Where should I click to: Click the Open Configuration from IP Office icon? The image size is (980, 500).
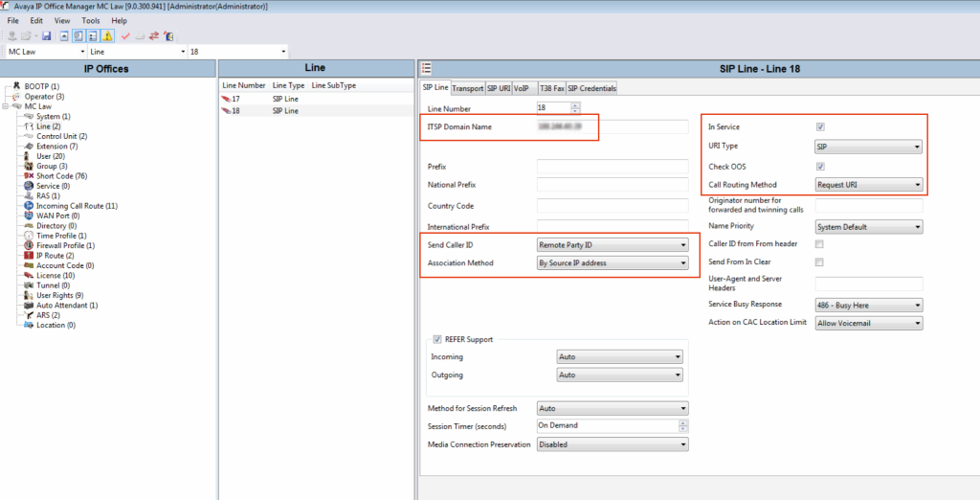[11, 36]
